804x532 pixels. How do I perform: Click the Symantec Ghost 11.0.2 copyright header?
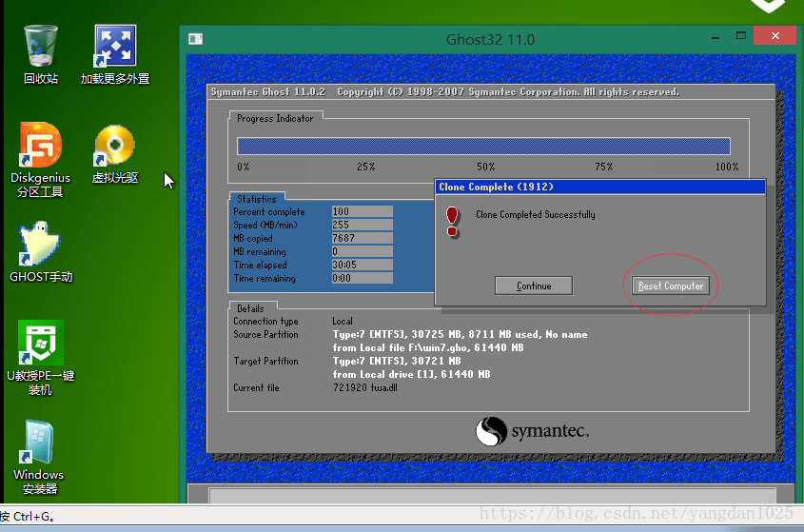pyautogui.click(x=444, y=91)
